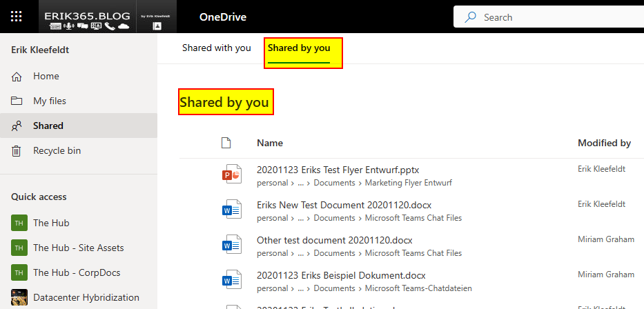This screenshot has width=644, height=309.
Task: Open My files in sidebar
Action: point(50,101)
